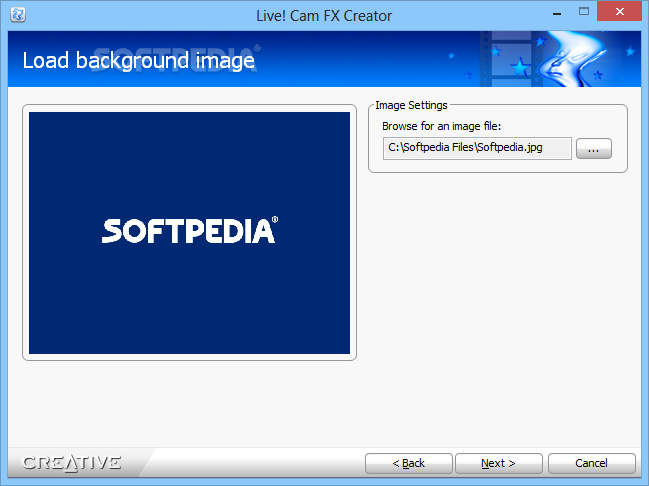
Task: Open file browser with the ellipsis button
Action: 594,149
